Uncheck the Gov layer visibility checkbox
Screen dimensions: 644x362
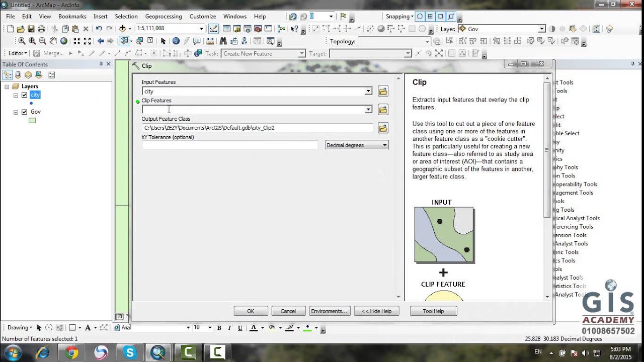(x=24, y=112)
